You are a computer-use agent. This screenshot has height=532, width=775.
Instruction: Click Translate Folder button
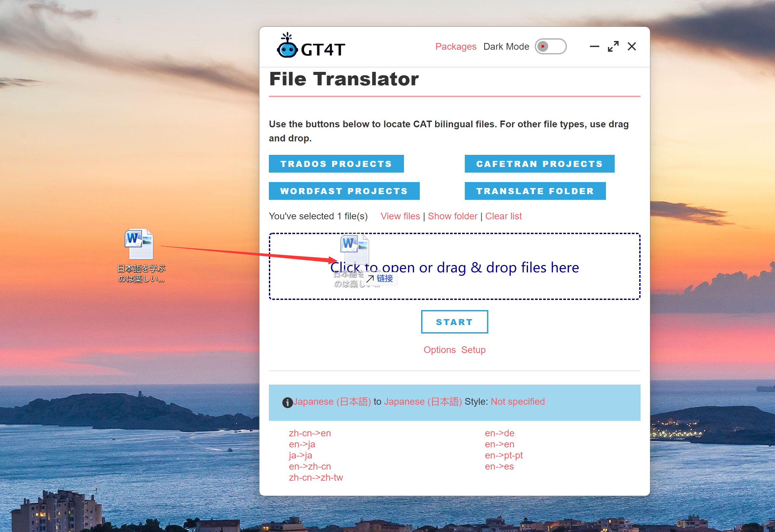[534, 191]
